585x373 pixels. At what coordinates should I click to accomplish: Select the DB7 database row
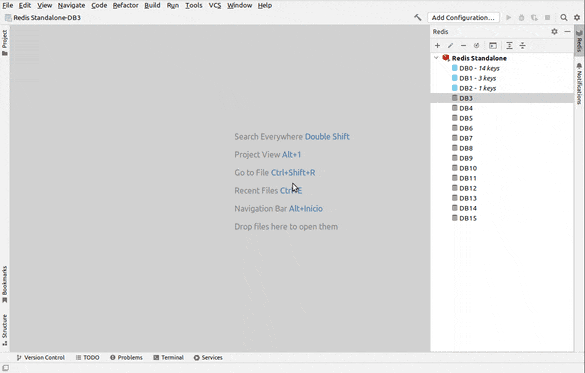pyautogui.click(x=502, y=138)
